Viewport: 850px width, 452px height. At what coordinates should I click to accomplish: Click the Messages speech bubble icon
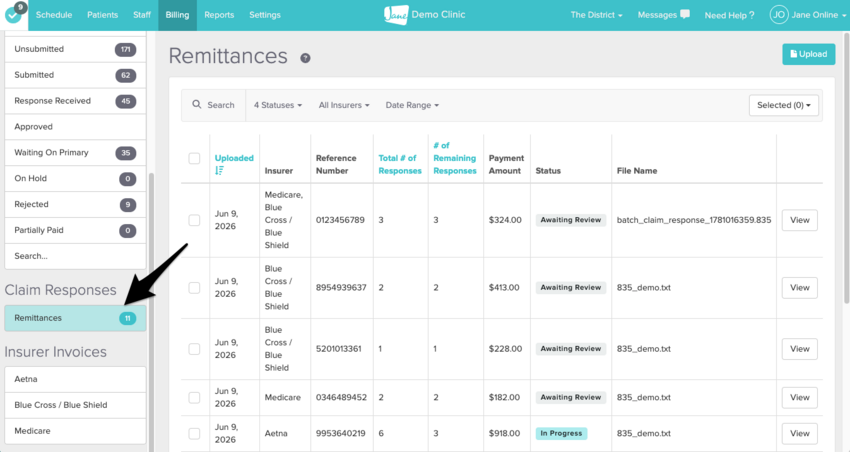pyautogui.click(x=685, y=14)
